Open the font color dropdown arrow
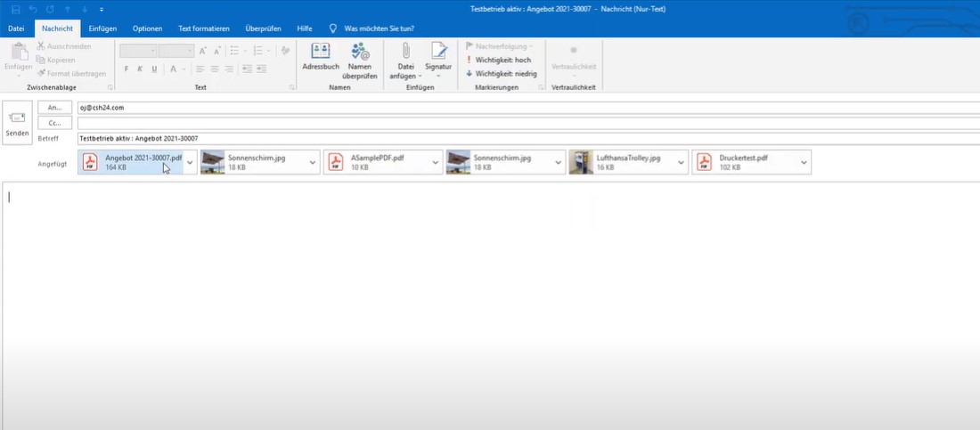Viewport: 980px width, 430px height. pyautogui.click(x=184, y=69)
